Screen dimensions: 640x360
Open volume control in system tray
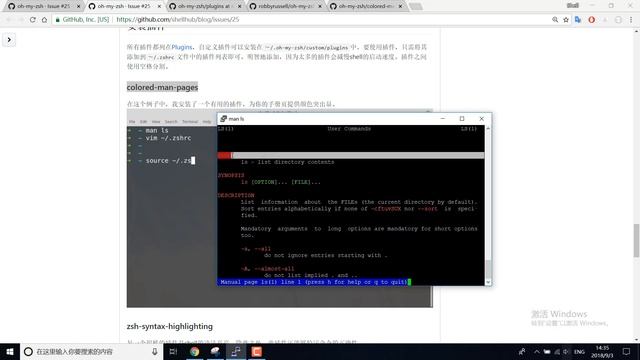pyautogui.click(x=566, y=351)
